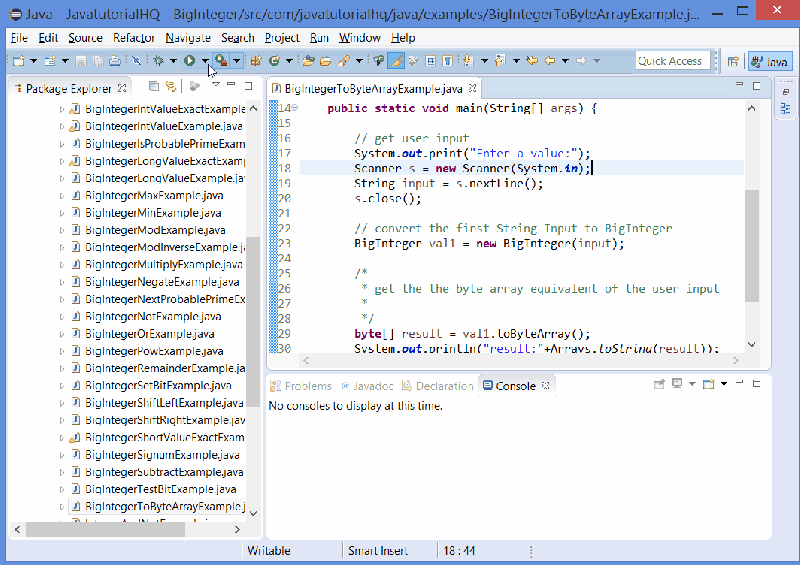Viewport: 800px width, 565px height.
Task: Click the Last Edit Location icon
Action: coord(532,61)
